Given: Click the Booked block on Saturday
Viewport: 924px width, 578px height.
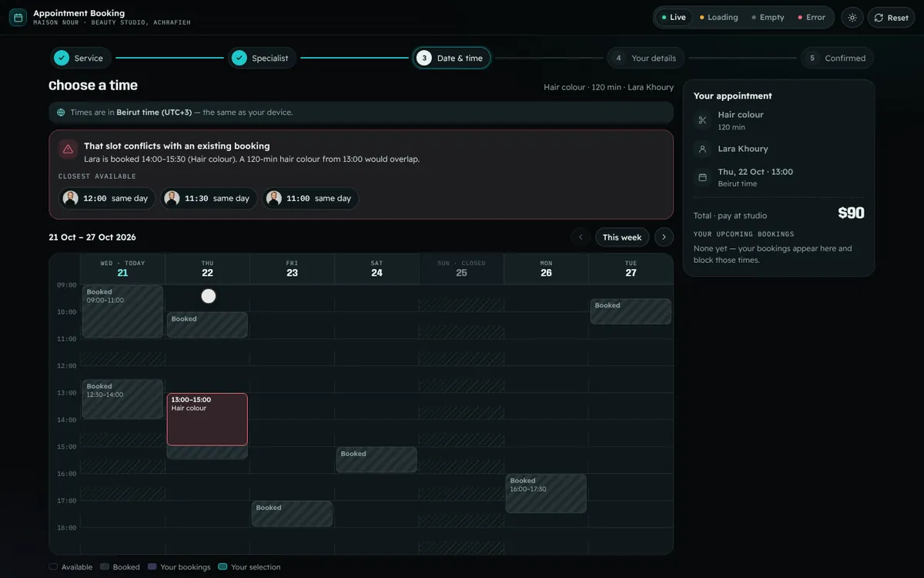Looking at the screenshot, I should pyautogui.click(x=377, y=460).
